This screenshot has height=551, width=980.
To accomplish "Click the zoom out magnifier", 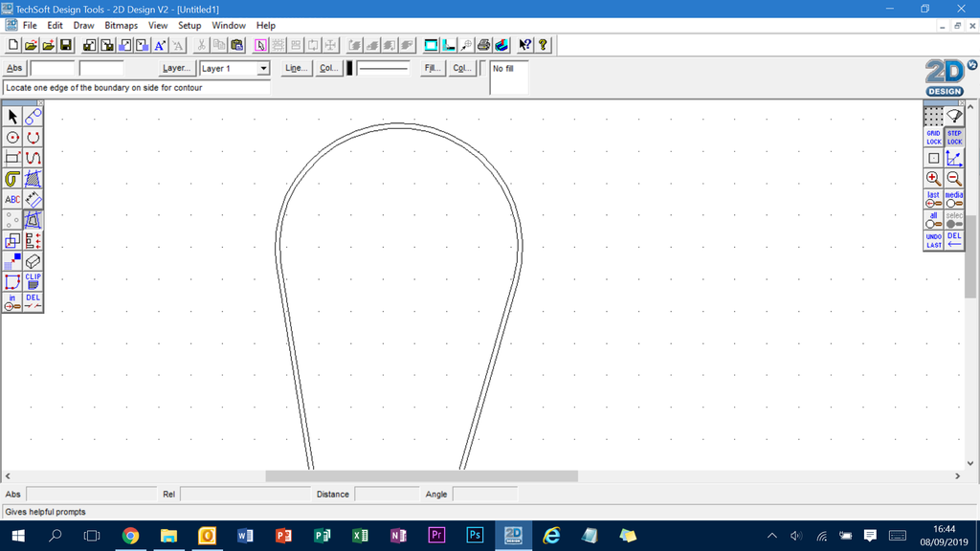I will (x=954, y=178).
